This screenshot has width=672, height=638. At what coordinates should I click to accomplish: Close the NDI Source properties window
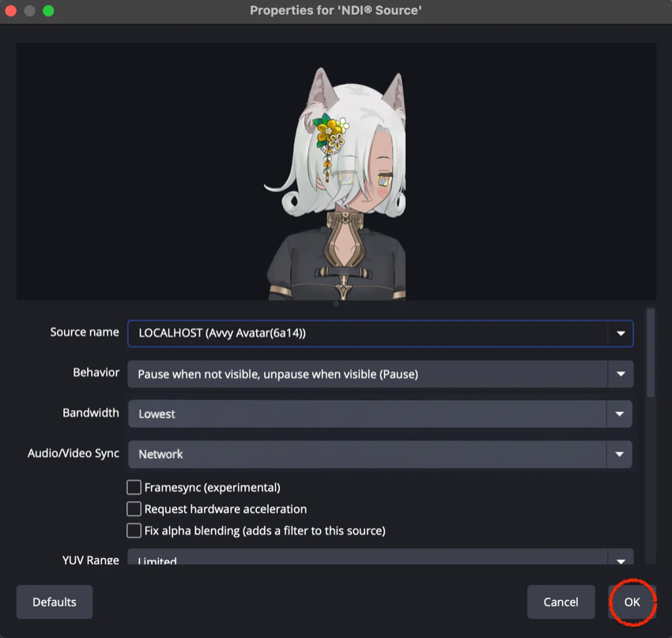(x=12, y=11)
